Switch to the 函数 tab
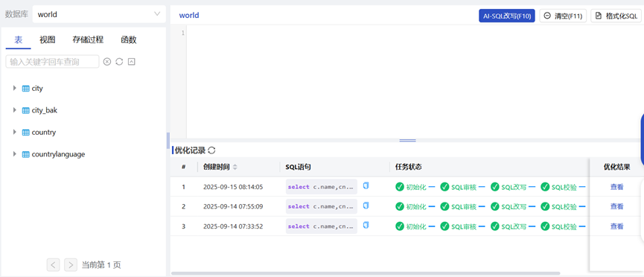The image size is (644, 277). (129, 40)
